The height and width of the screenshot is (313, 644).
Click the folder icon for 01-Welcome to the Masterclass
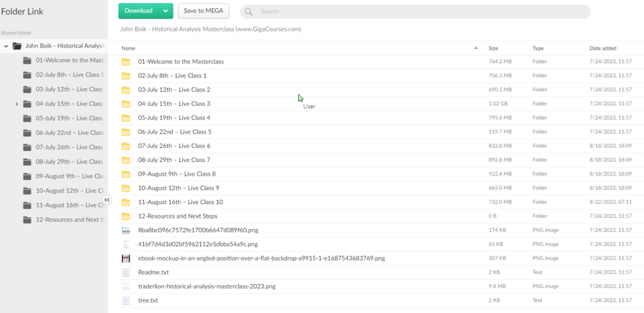click(126, 62)
